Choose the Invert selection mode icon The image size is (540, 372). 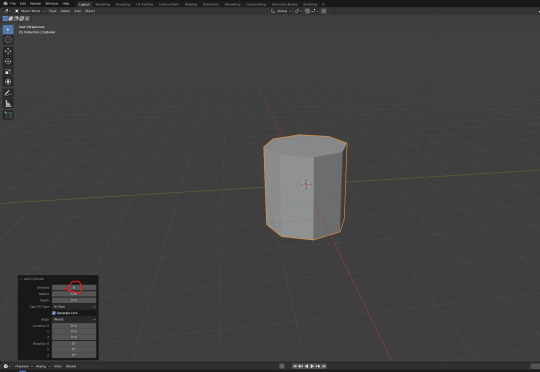[x=22, y=19]
